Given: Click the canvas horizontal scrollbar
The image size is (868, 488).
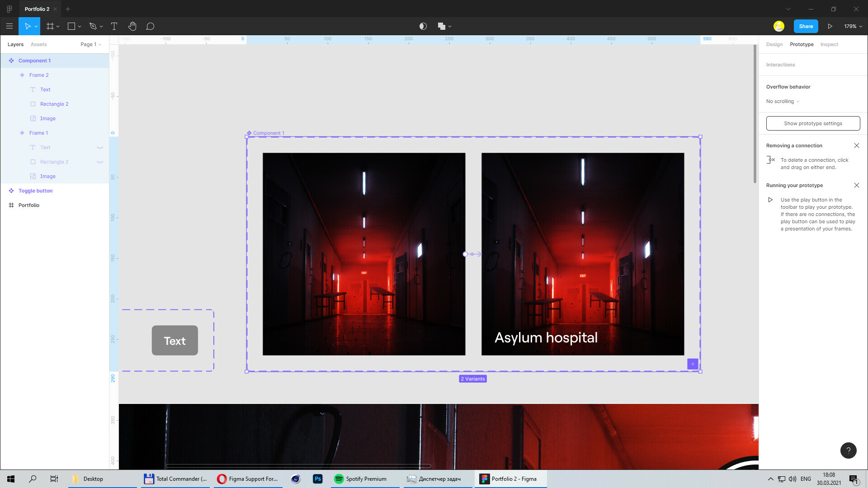Looking at the screenshot, I should [x=298, y=465].
